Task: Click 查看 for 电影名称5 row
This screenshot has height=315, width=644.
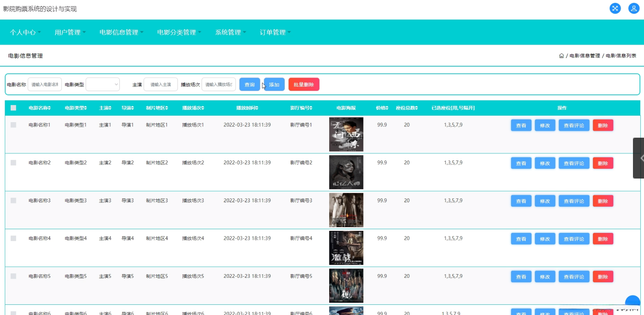Action: click(521, 277)
